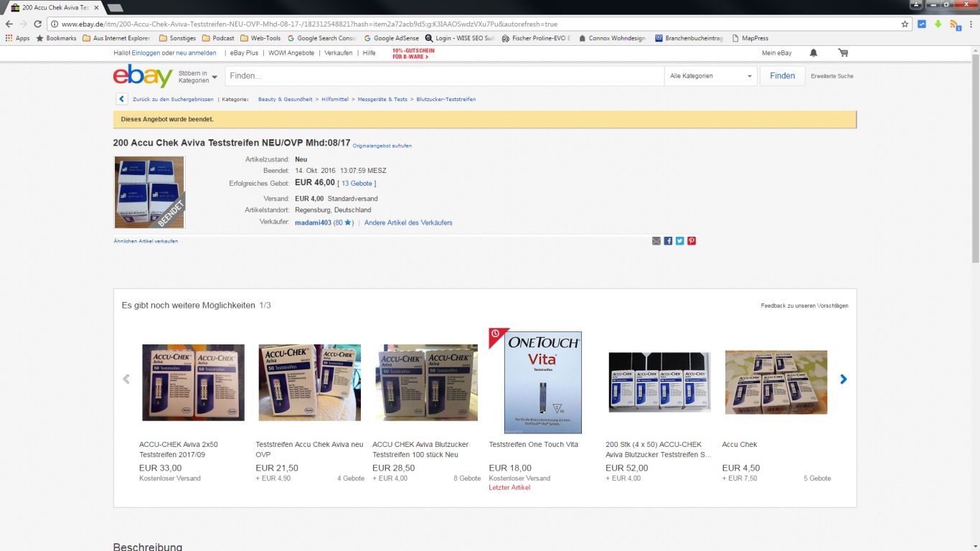The image size is (980, 551).
Task: Click Originalangebot aufrufen link
Action: click(382, 146)
